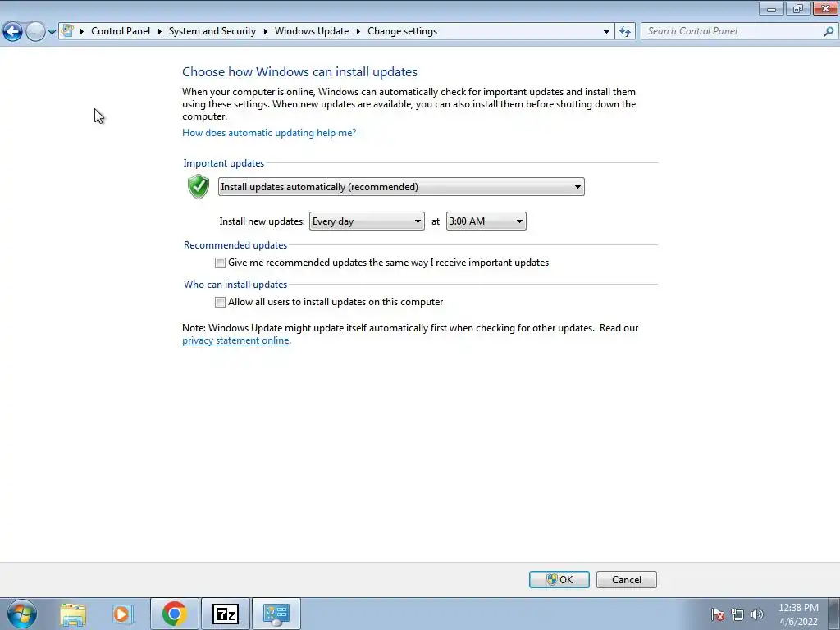Open the Important updates mode dropdown
The image size is (840, 630).
click(x=401, y=187)
